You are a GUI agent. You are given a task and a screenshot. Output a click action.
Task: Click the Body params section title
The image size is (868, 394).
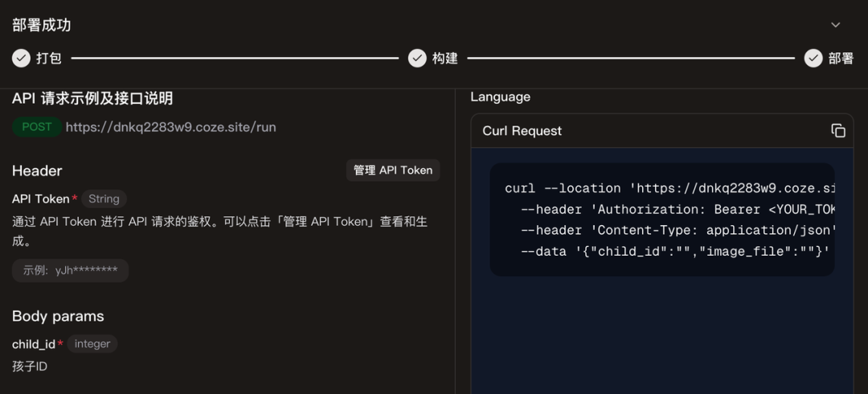click(58, 317)
